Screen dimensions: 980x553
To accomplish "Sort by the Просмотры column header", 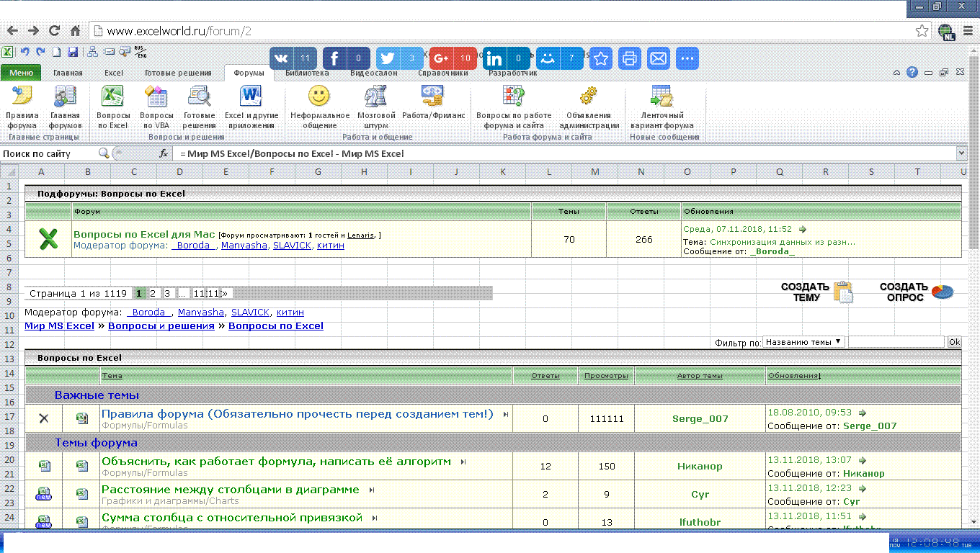I will (x=606, y=376).
